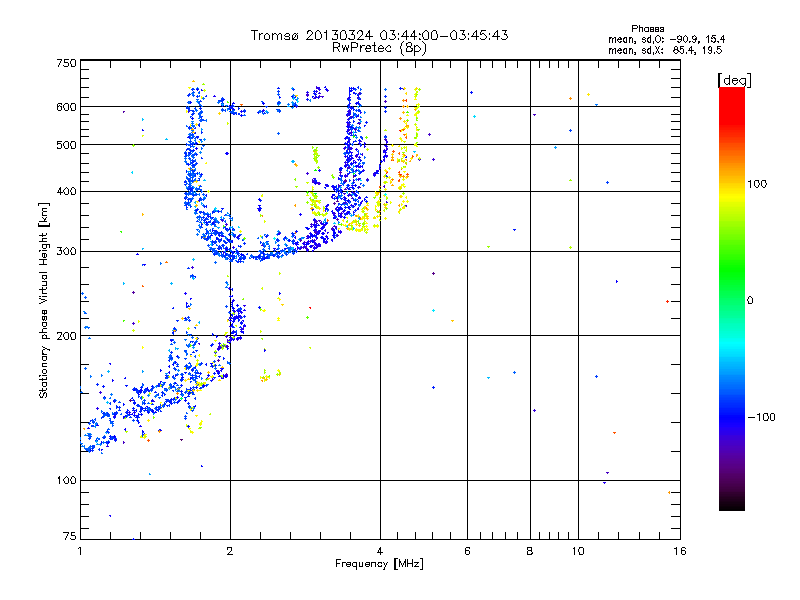Click the y-axis tick label '100'
This screenshot has height=600, width=800.
66,480
